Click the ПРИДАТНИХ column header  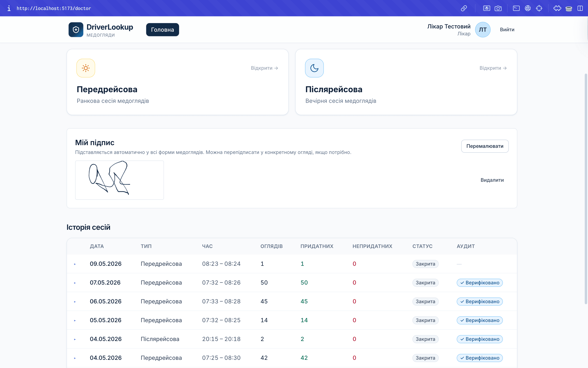point(317,246)
